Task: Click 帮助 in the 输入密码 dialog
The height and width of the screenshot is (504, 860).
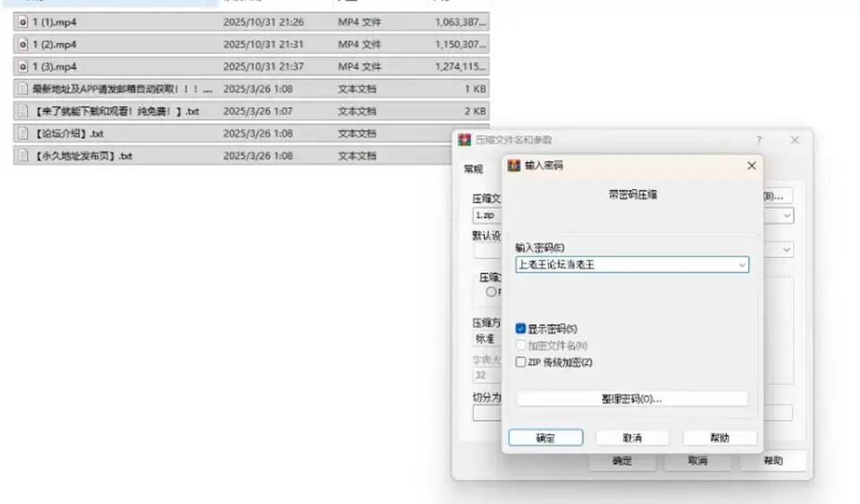Action: point(719,438)
